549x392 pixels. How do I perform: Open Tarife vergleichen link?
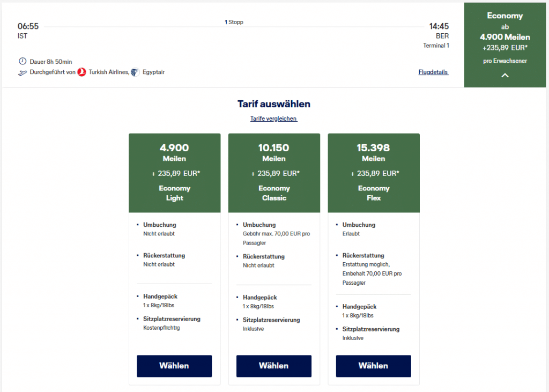(273, 119)
